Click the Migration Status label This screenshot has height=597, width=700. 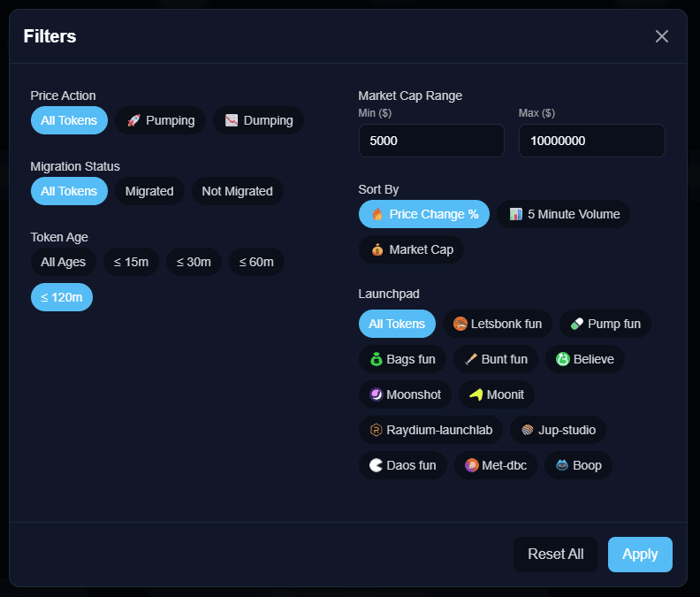(x=75, y=166)
